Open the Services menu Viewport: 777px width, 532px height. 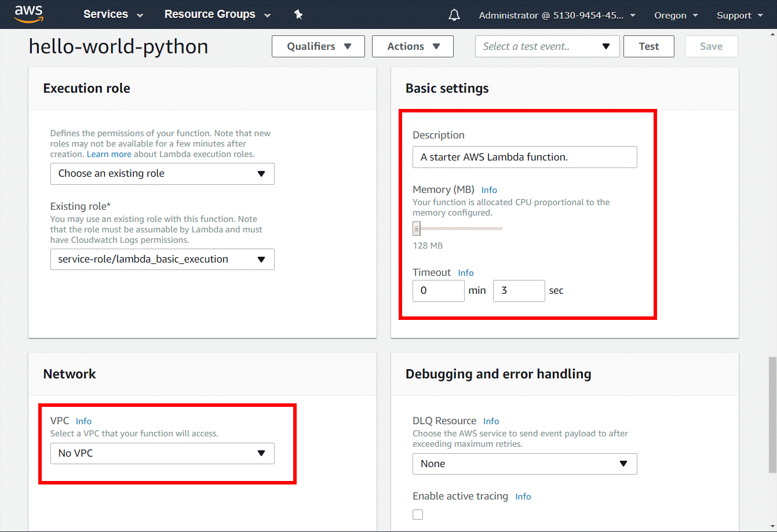(x=113, y=14)
